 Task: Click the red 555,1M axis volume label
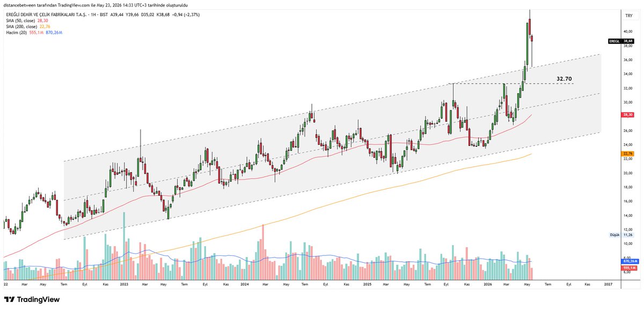pyautogui.click(x=628, y=267)
